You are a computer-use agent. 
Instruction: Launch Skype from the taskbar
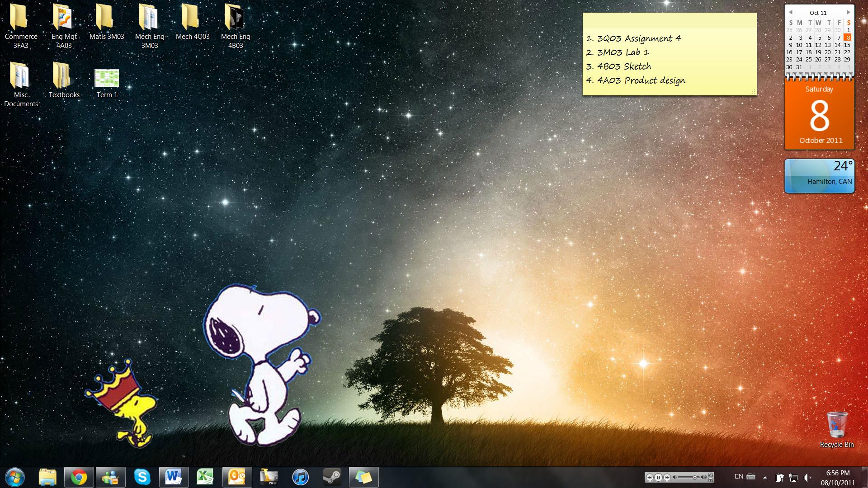(142, 477)
